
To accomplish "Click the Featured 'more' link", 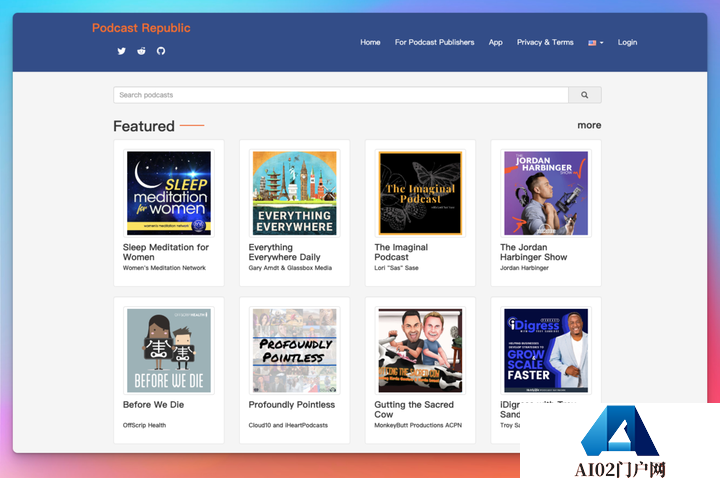I will pos(589,125).
